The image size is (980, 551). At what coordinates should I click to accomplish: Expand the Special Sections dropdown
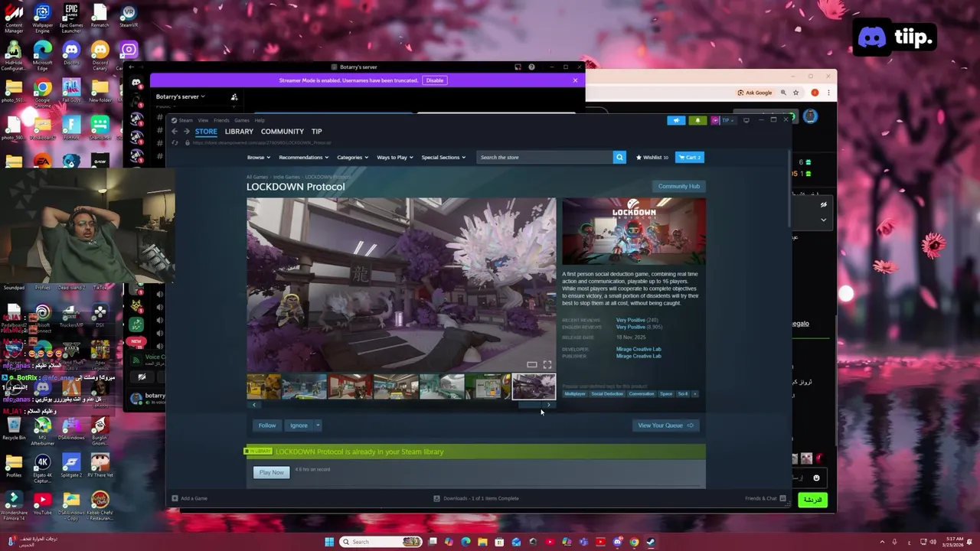pyautogui.click(x=443, y=157)
